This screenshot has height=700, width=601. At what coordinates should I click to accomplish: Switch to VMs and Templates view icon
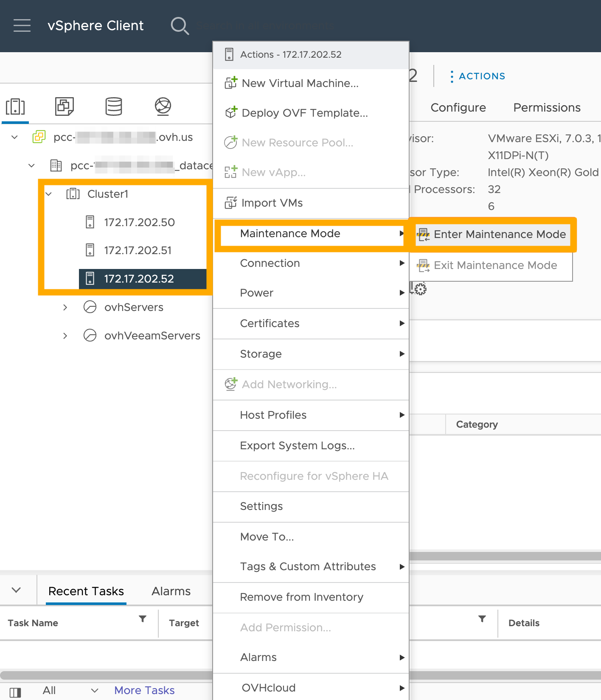coord(65,106)
